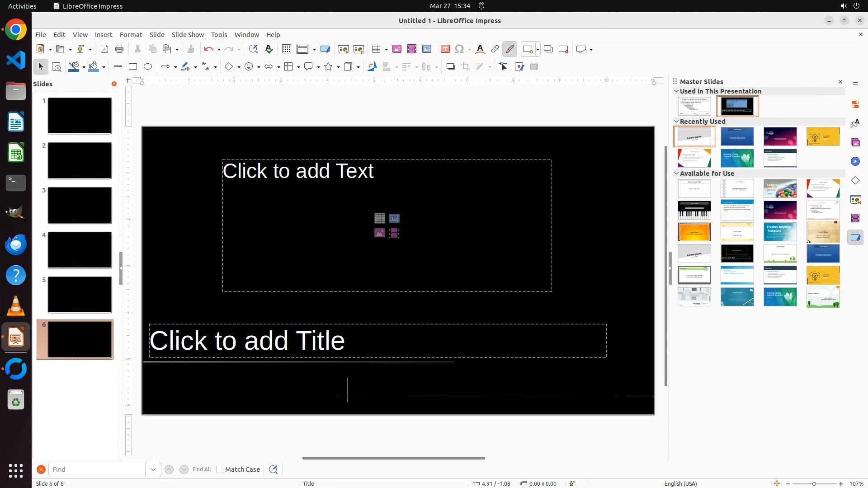
Task: Select the Ellipse drawing tool
Action: pyautogui.click(x=148, y=66)
